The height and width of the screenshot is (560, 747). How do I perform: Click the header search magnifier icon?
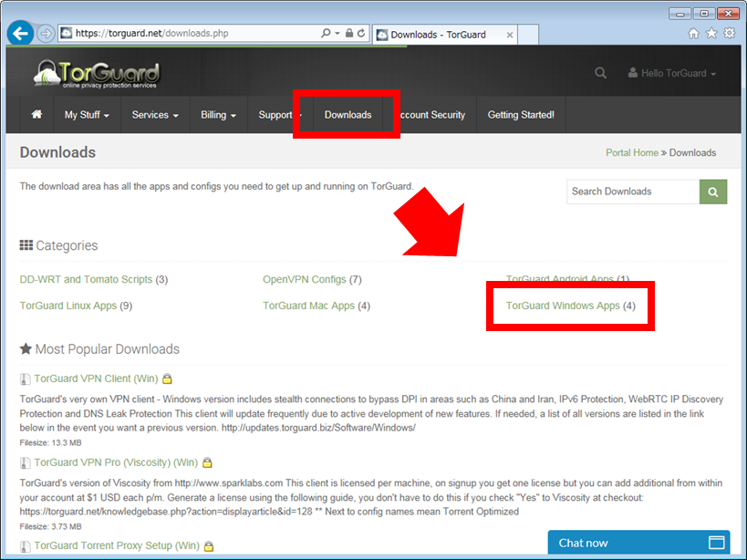coord(600,73)
